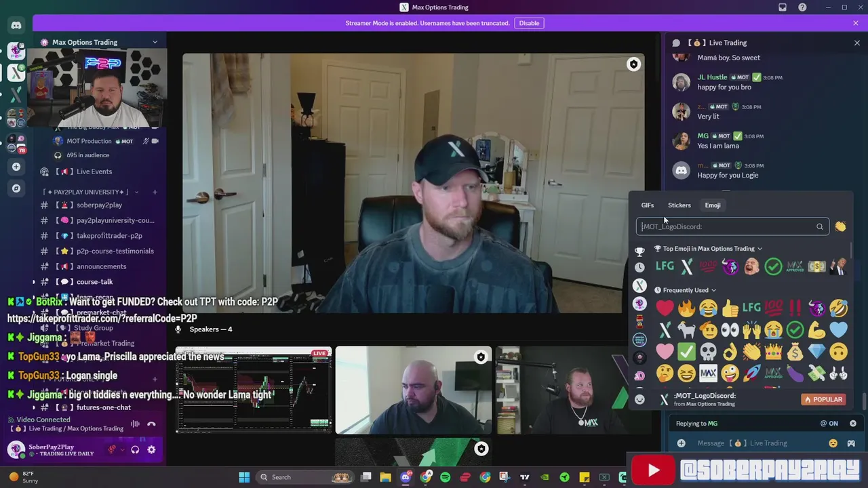This screenshot has height=488, width=868.
Task: Click the Message Live Trading input box
Action: pos(759,443)
